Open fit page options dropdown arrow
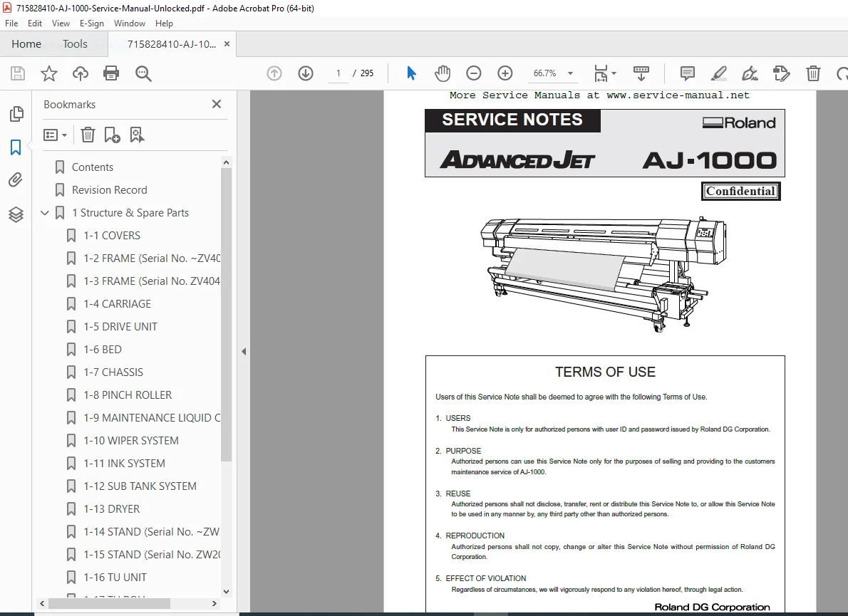Screen dimensions: 848x616 tap(614, 73)
